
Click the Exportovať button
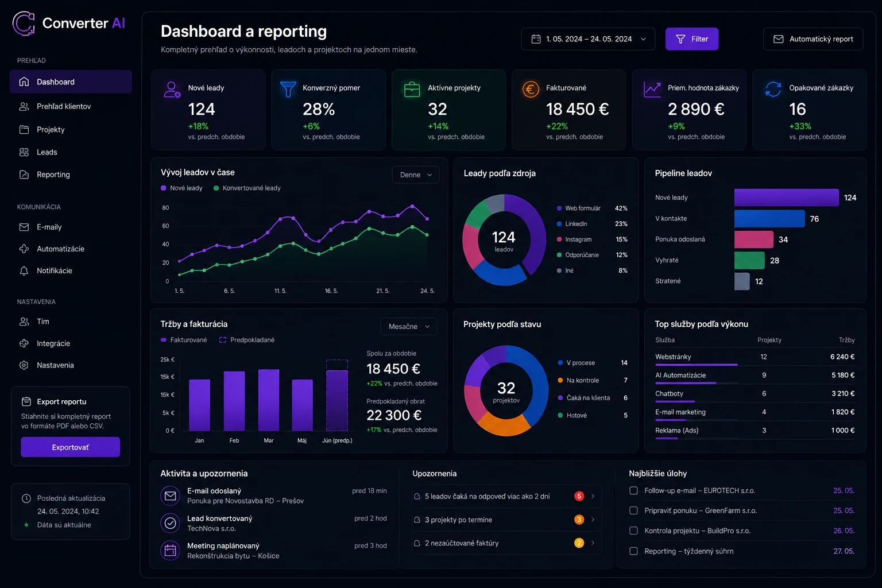pyautogui.click(x=71, y=447)
